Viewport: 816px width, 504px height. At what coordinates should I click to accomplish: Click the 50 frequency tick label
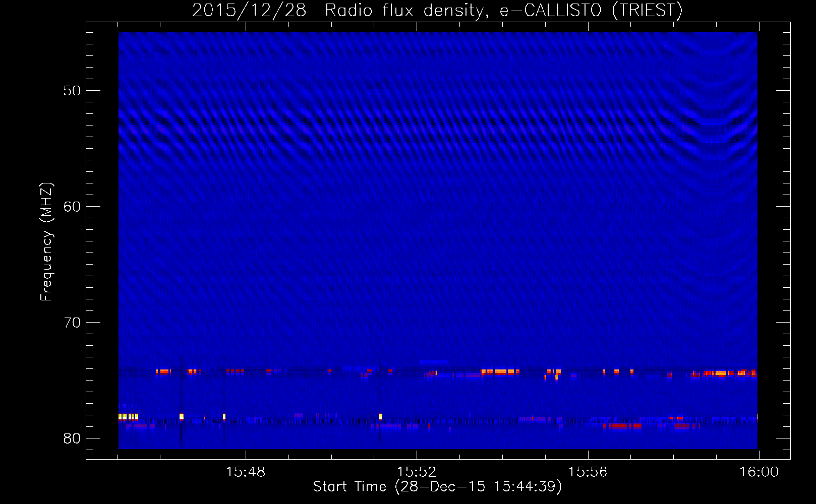(72, 91)
